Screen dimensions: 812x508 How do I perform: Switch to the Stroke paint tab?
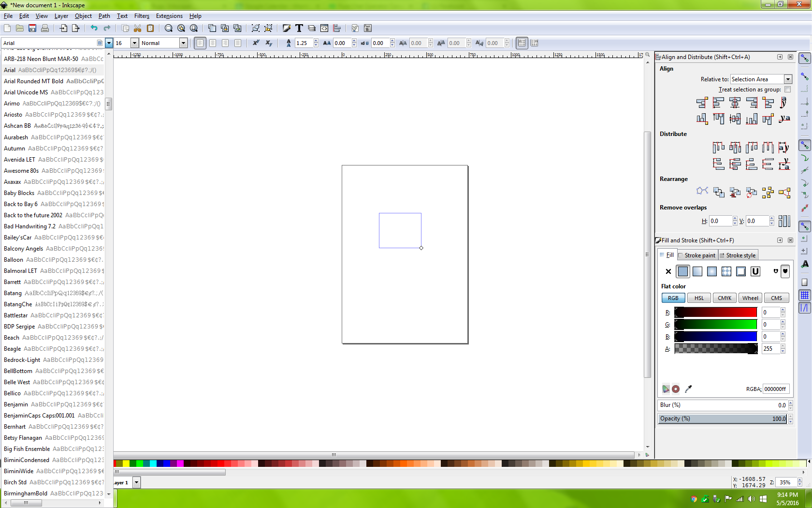coord(697,255)
